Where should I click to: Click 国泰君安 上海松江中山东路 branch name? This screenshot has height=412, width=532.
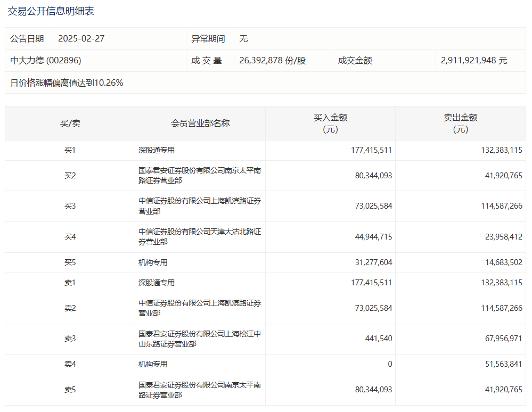click(x=200, y=339)
